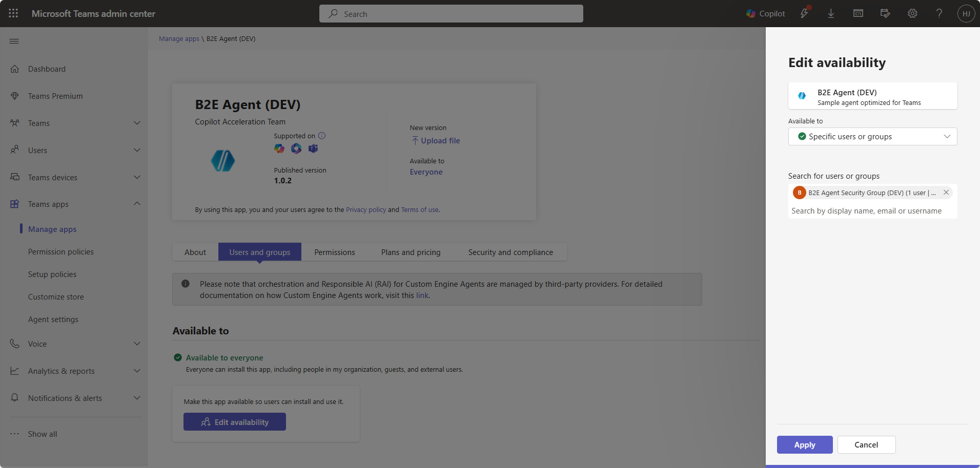980x468 pixels.
Task: Click the Cancel button
Action: pyautogui.click(x=866, y=445)
